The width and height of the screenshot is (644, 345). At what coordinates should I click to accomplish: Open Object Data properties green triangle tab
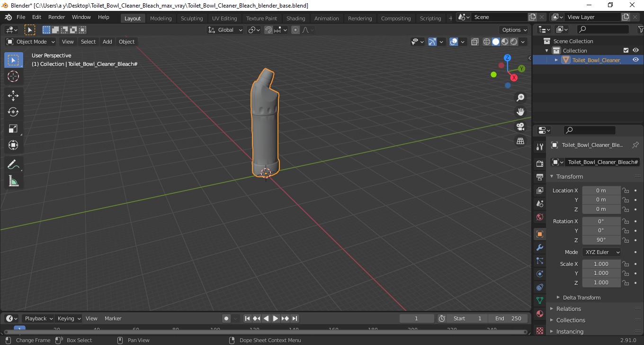539,300
